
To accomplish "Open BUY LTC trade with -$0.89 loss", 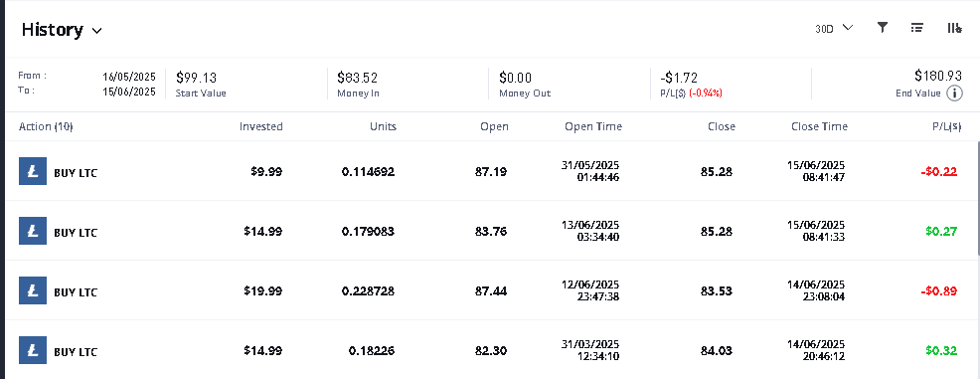I will tap(490, 290).
